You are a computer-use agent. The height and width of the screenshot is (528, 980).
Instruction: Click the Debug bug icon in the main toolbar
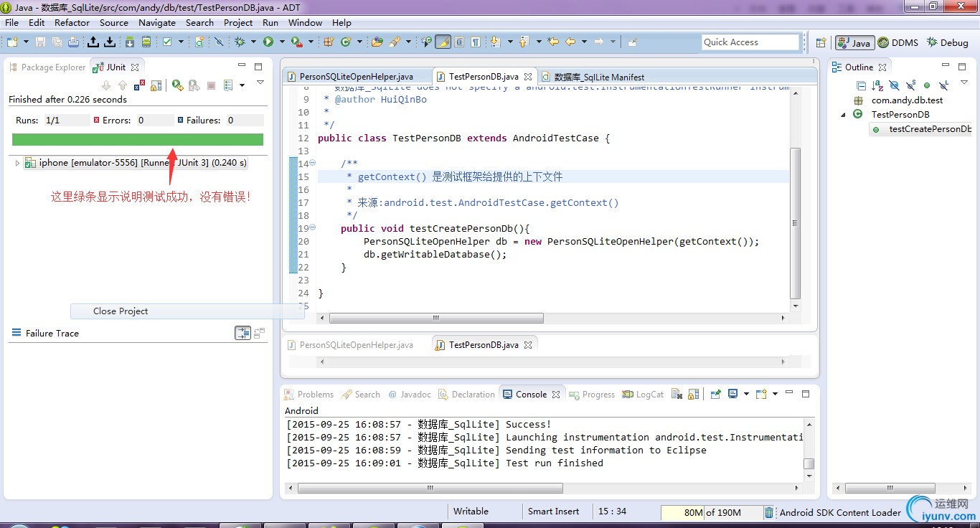point(240,42)
